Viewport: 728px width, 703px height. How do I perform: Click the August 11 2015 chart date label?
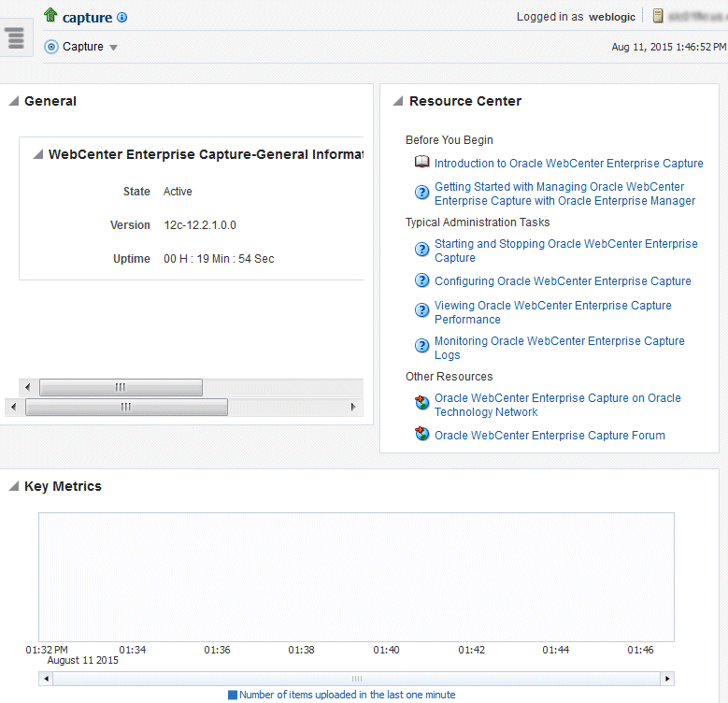[x=82, y=660]
